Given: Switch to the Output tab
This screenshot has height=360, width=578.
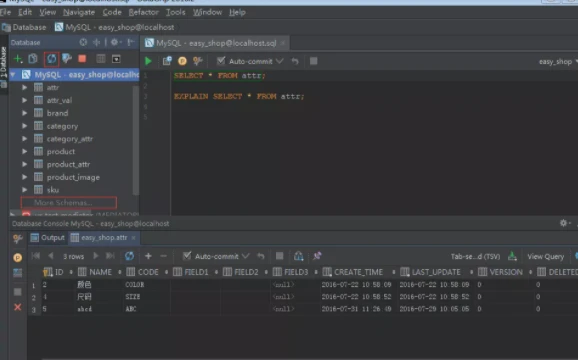Looking at the screenshot, I should 48,238.
